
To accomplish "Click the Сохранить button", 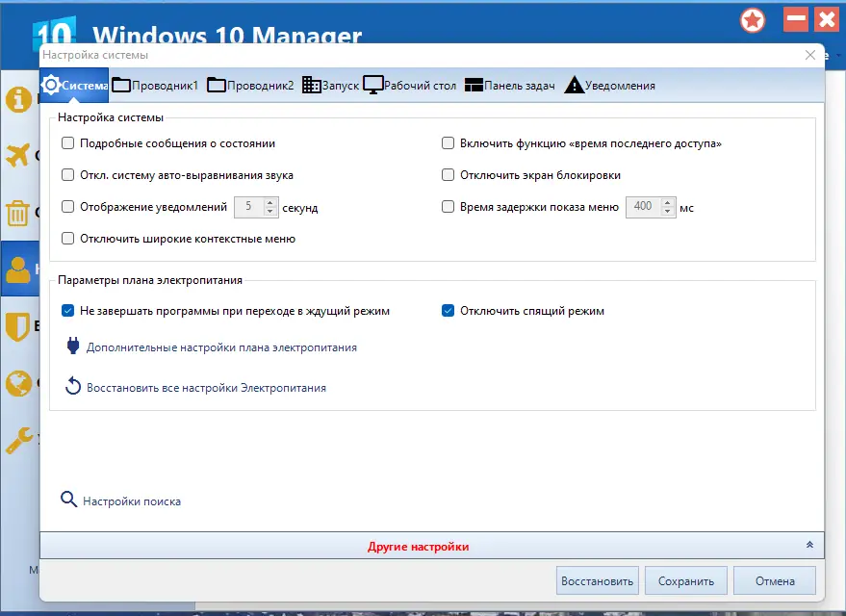I will pyautogui.click(x=686, y=581).
